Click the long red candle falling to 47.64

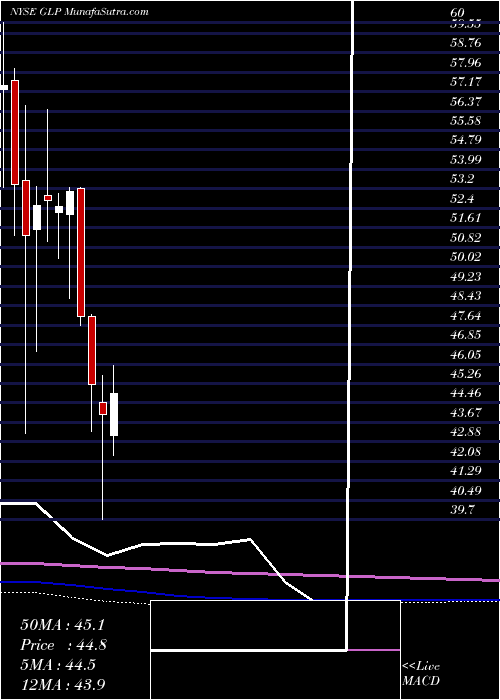(x=81, y=253)
